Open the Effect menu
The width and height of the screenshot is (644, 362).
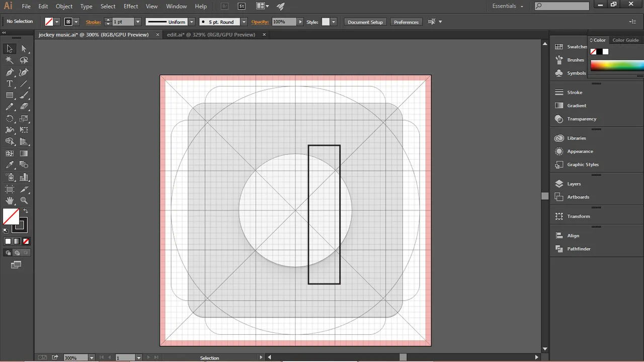click(131, 6)
